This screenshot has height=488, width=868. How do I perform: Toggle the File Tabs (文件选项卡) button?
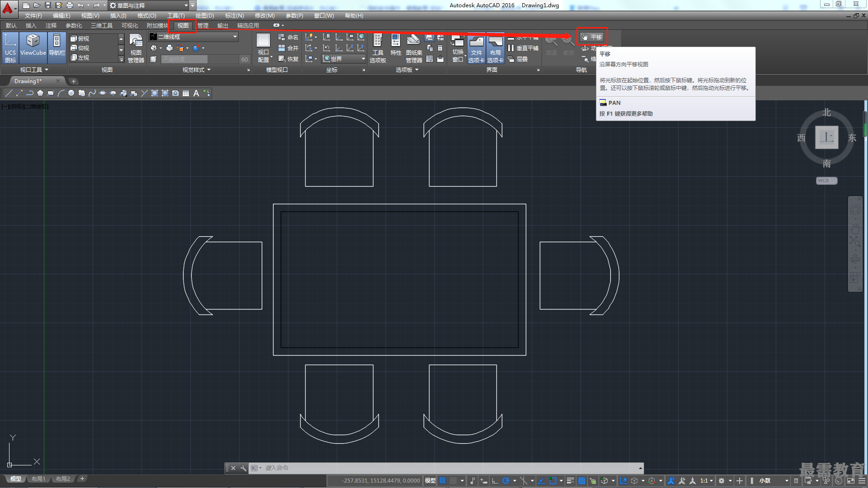point(476,48)
